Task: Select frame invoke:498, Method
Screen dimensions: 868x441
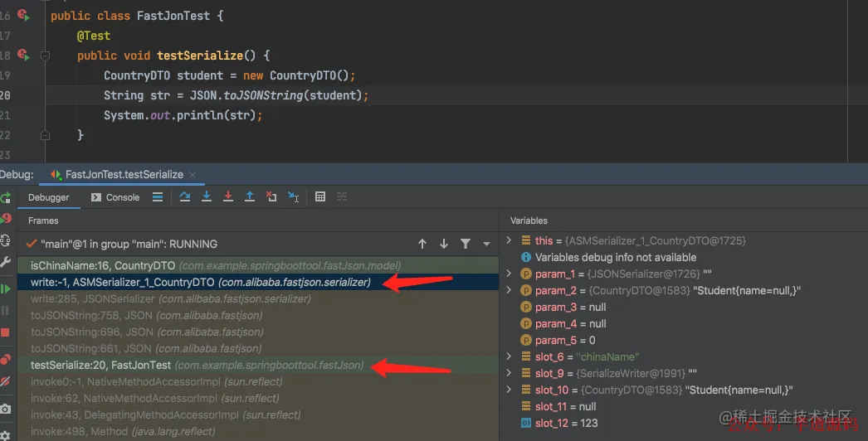Action: point(258,432)
